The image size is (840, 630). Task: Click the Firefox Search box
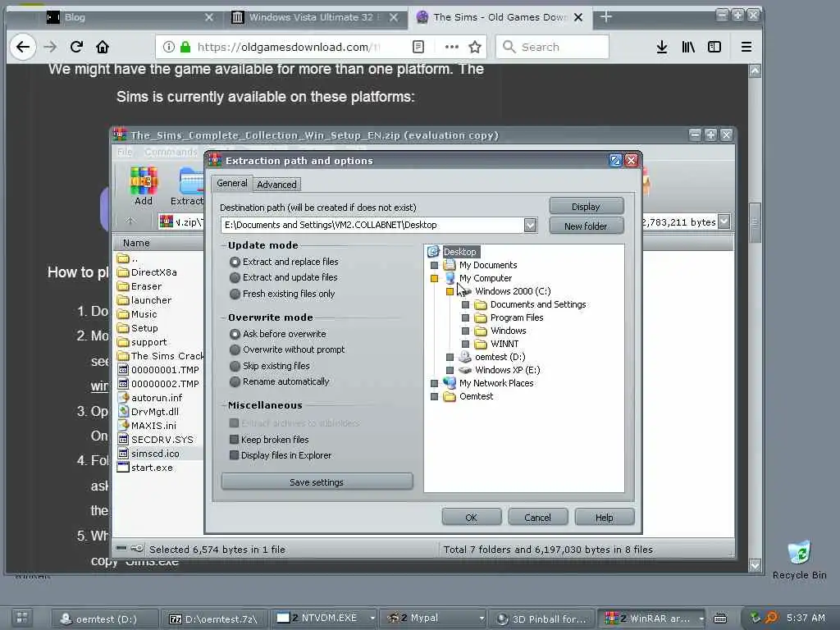pos(552,47)
